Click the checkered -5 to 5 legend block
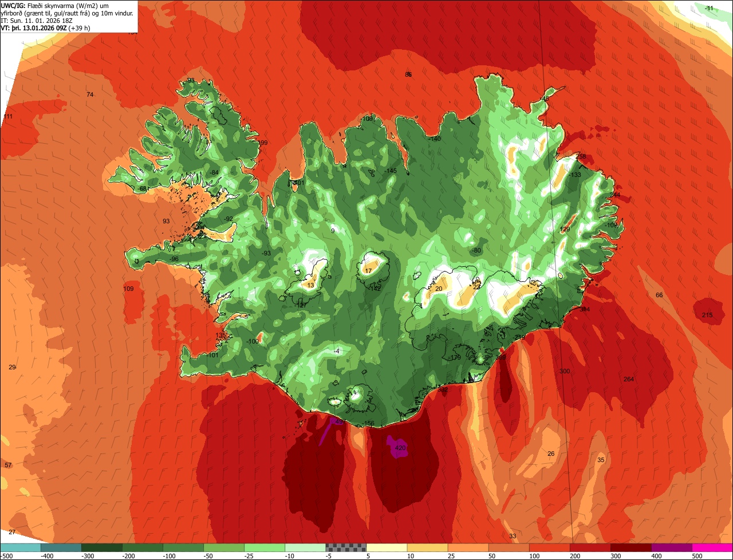 tap(346, 547)
